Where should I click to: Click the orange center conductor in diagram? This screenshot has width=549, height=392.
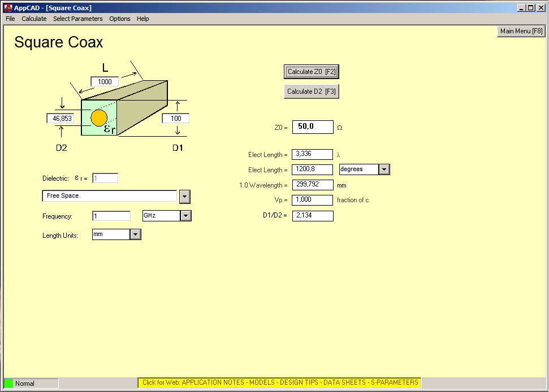pyautogui.click(x=99, y=118)
